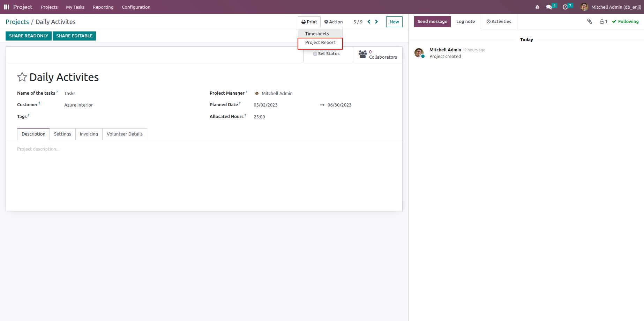The width and height of the screenshot is (644, 321).
Task: Go to previous record arrow
Action: pos(369,22)
